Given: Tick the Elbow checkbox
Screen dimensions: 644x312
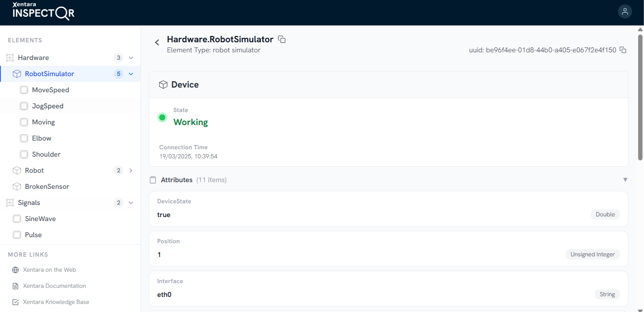Looking at the screenshot, I should (24, 138).
